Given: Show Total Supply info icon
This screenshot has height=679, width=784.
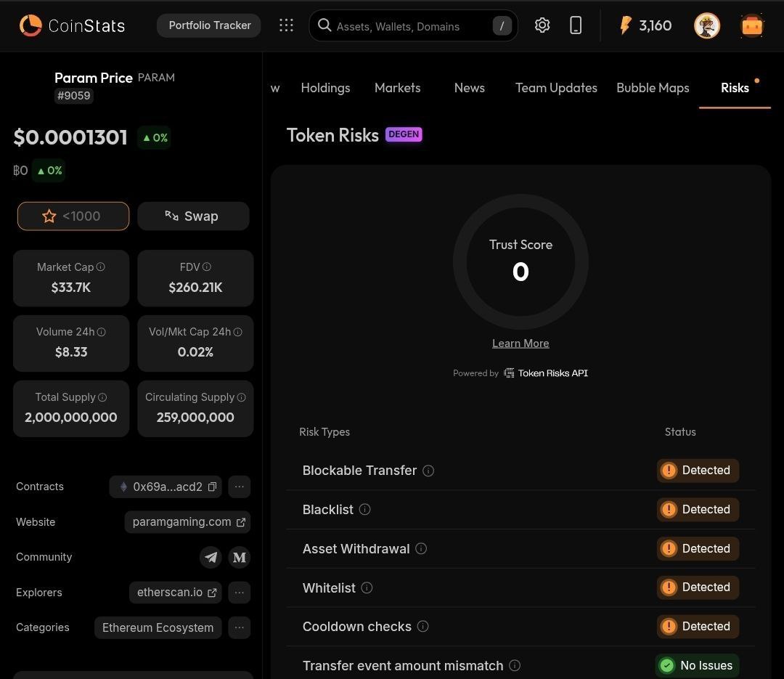Looking at the screenshot, I should [x=102, y=397].
